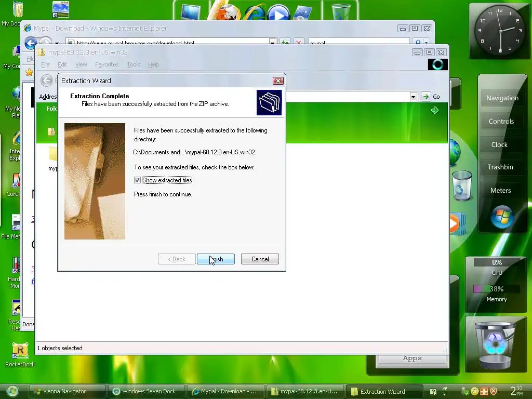This screenshot has width=532, height=399.
Task: Open the RocketDock desktop shortcut
Action: [x=20, y=354]
